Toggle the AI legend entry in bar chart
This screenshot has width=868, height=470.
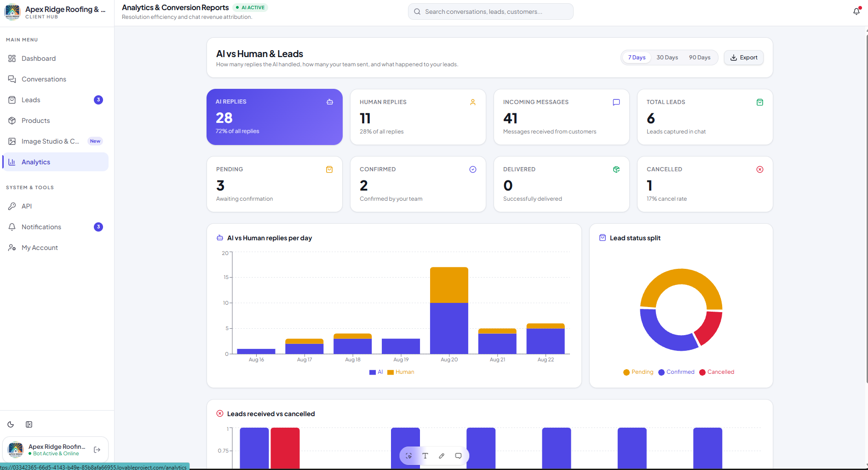coord(376,372)
